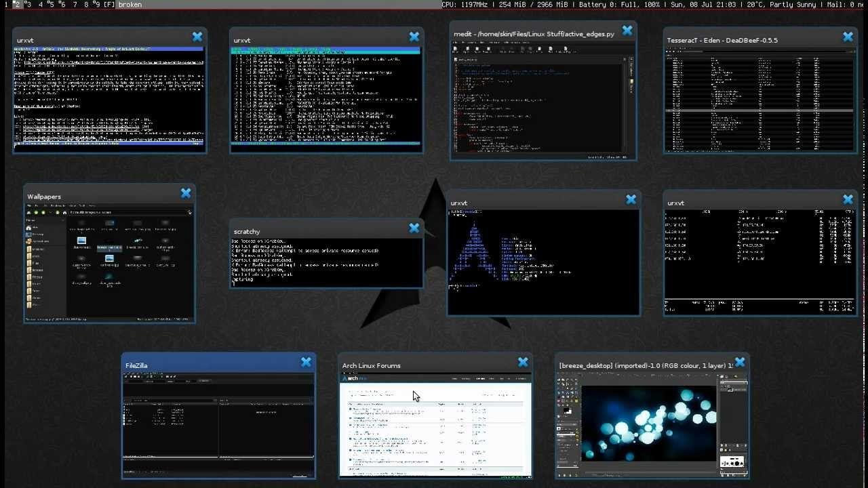Image resolution: width=868 pixels, height=488 pixels.
Task: Click the X on the Wallpapers window
Action: tap(186, 193)
